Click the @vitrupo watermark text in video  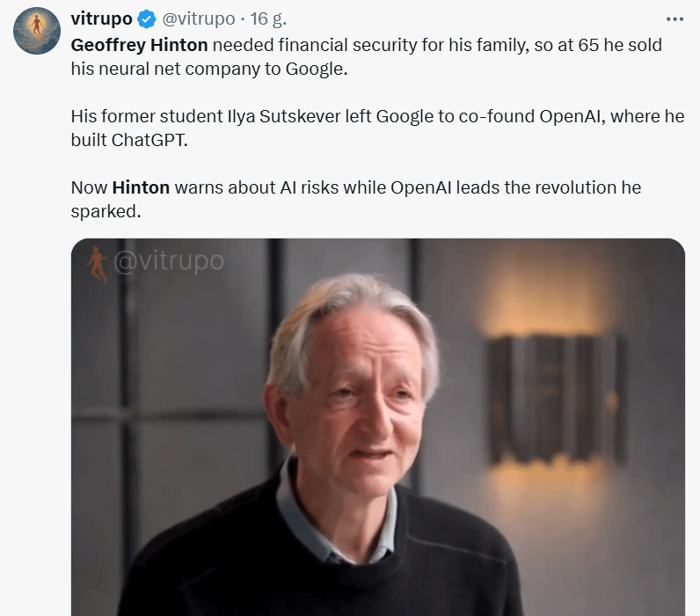(168, 261)
